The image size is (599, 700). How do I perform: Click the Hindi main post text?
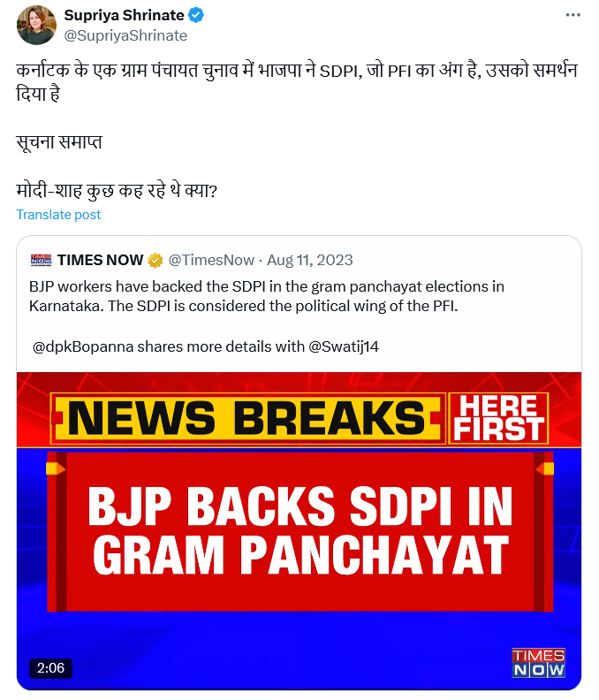tap(297, 82)
